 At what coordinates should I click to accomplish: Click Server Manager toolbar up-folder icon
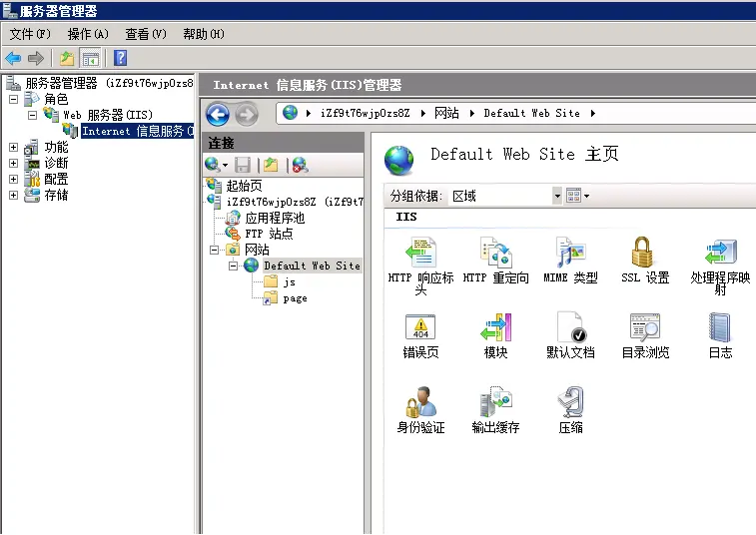[x=67, y=58]
